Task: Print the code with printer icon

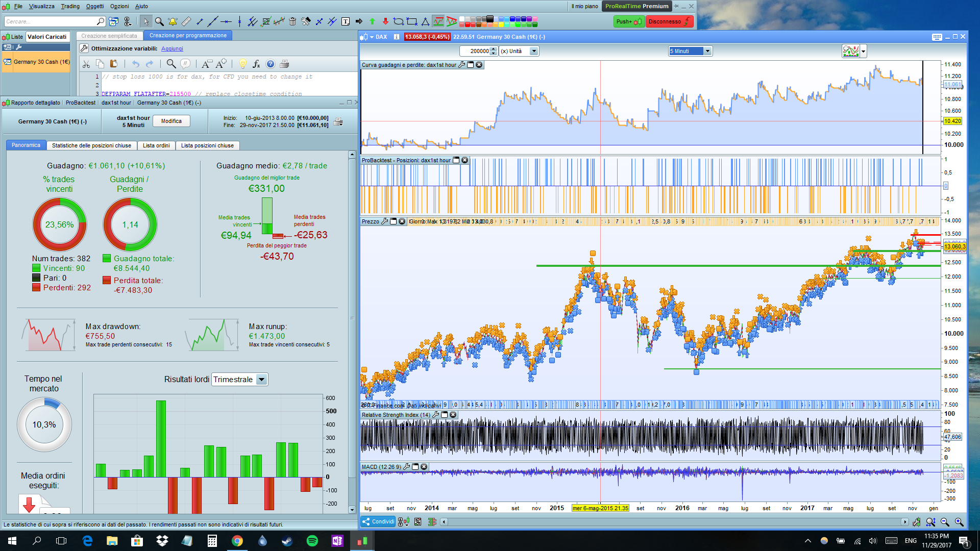Action: point(284,64)
